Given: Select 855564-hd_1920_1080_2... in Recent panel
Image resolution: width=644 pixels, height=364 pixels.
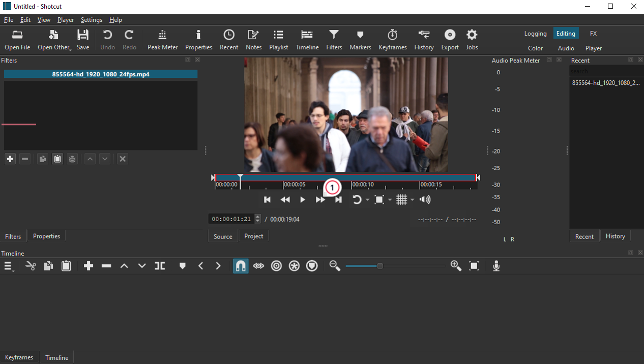Looking at the screenshot, I should [x=606, y=82].
